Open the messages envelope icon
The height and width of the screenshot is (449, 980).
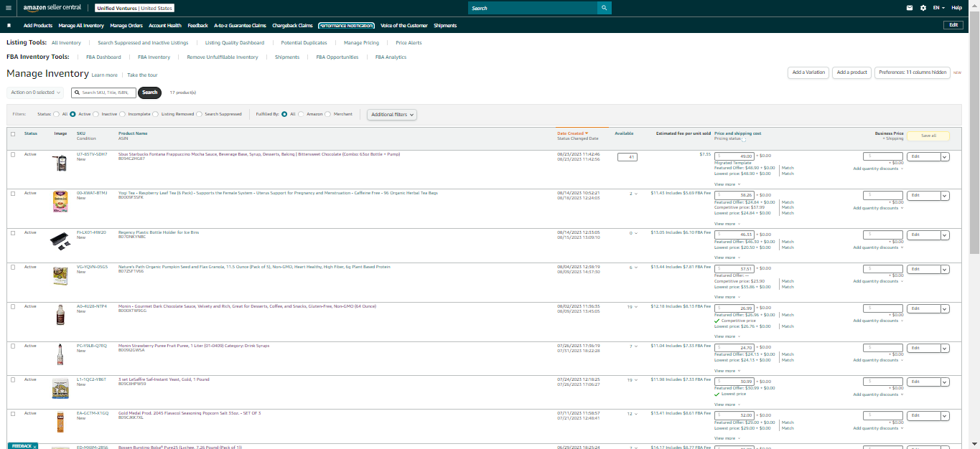pyautogui.click(x=910, y=8)
